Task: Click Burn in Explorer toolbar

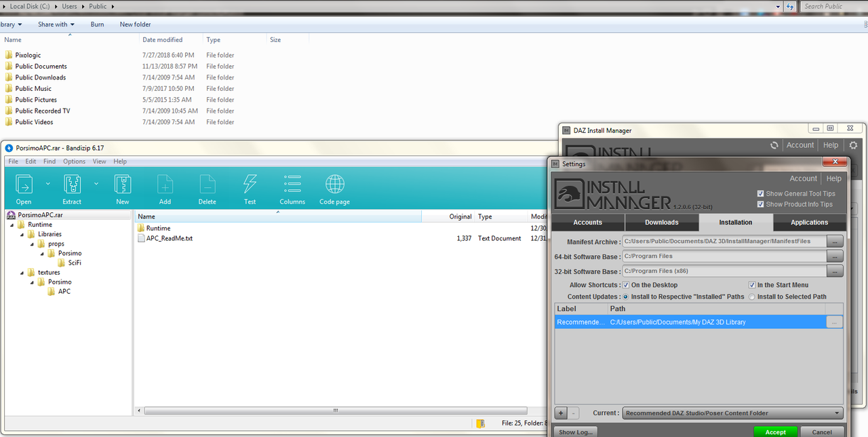Action: [x=97, y=24]
